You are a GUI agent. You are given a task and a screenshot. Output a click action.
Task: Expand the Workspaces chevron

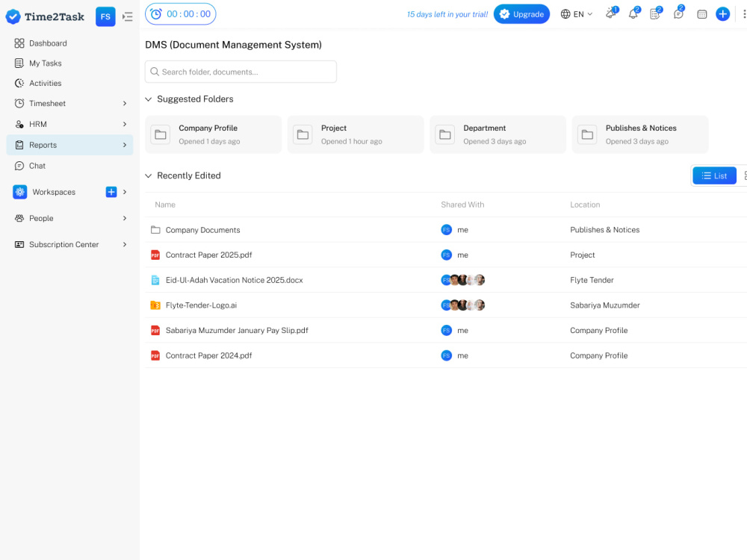(x=125, y=192)
